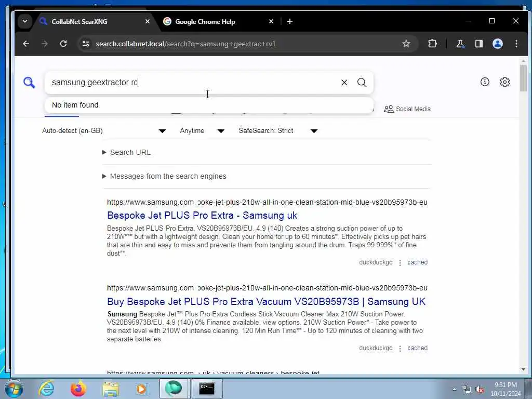Click the page vertical scrollbar thumb
532x399 pixels.
click(523, 78)
